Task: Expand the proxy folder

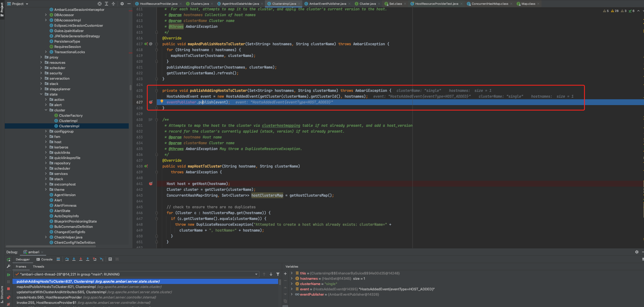Action: point(41,57)
